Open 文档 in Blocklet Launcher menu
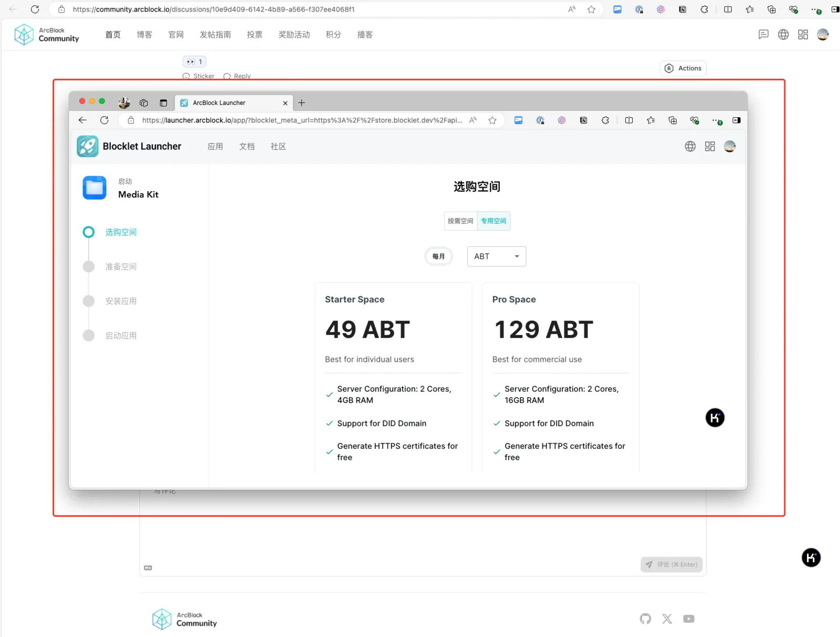The width and height of the screenshot is (840, 637). (x=247, y=147)
